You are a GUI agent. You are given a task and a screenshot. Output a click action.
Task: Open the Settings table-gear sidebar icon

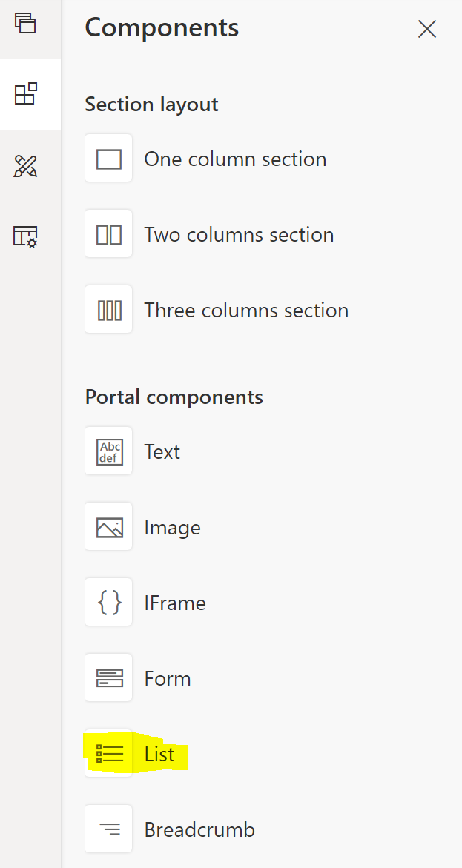click(x=25, y=236)
